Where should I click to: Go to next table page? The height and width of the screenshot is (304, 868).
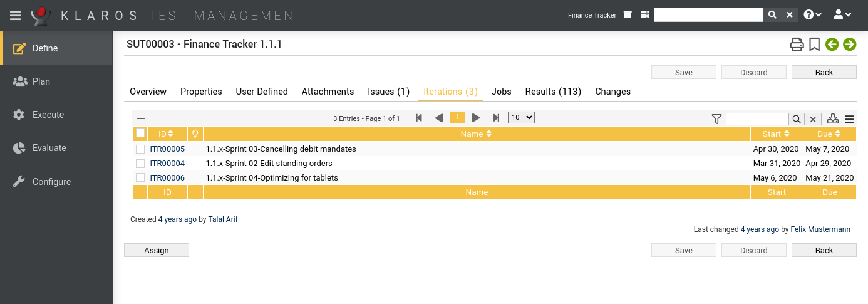[x=476, y=118]
